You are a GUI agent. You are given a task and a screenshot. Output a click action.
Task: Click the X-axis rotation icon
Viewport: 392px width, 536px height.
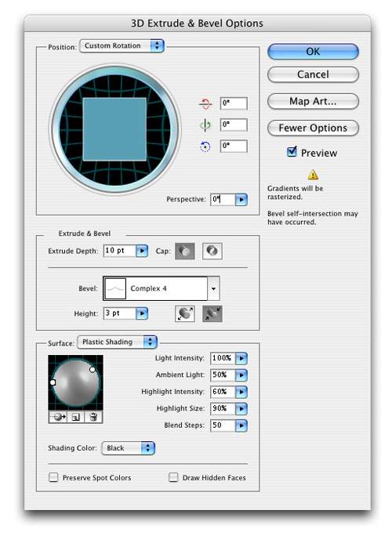tap(205, 103)
